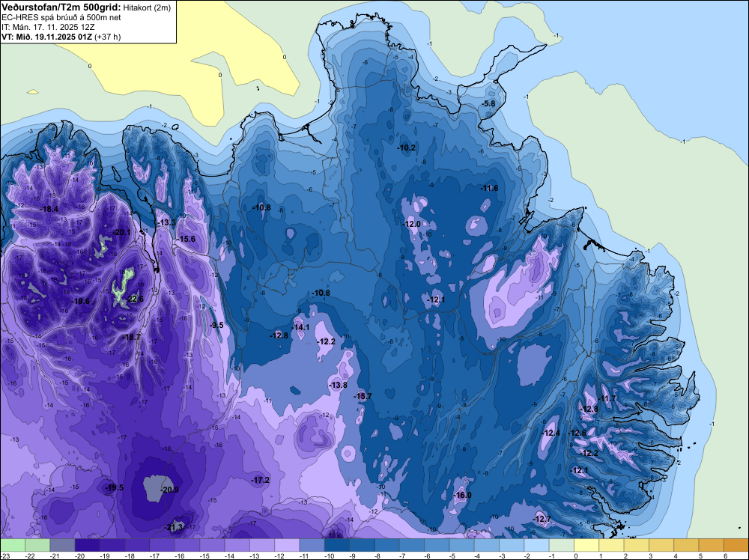Viewport: 749px width, 560px height.
Task: Click the legend label '-22'
Action: coord(30,556)
